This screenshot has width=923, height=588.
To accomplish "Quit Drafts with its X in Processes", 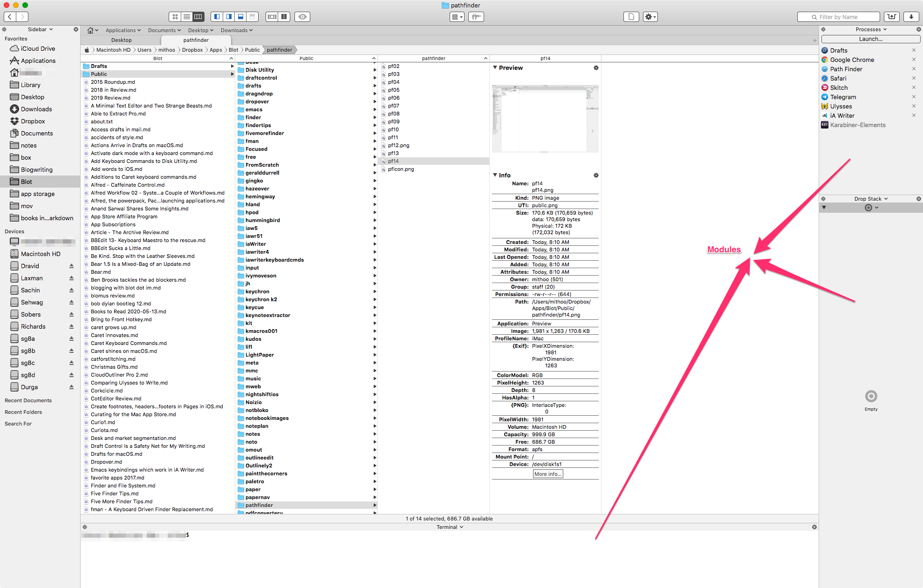I will click(x=913, y=50).
